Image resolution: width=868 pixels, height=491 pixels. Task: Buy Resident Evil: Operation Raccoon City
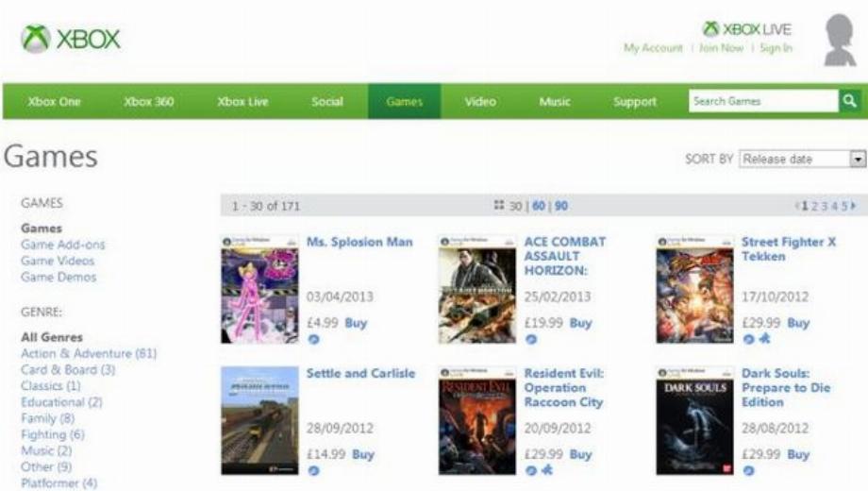pos(580,454)
